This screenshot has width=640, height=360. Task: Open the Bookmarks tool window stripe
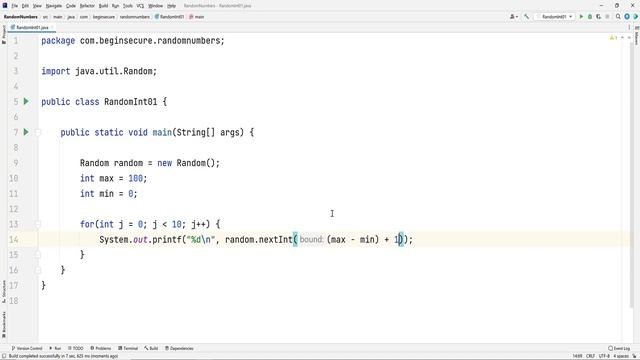click(x=4, y=325)
